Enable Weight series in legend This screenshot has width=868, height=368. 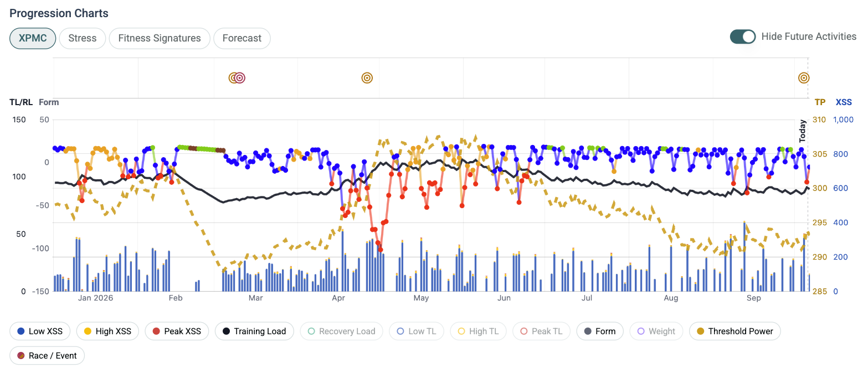point(656,331)
